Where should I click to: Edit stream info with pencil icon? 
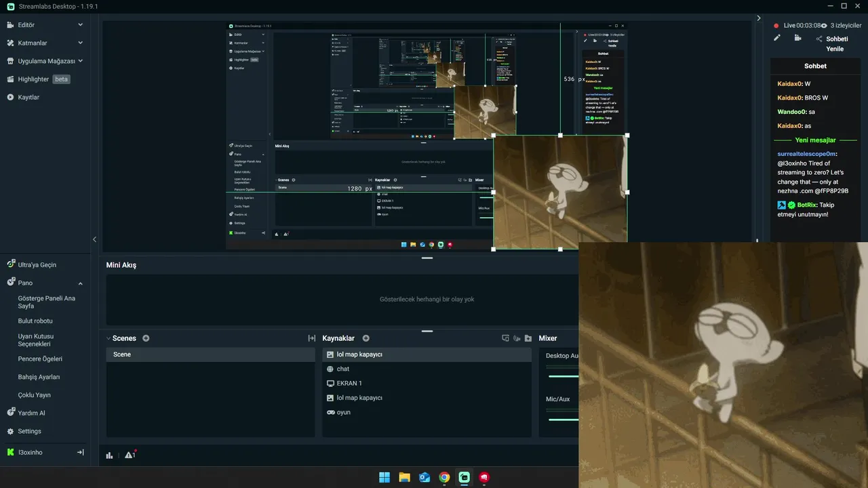click(x=777, y=38)
